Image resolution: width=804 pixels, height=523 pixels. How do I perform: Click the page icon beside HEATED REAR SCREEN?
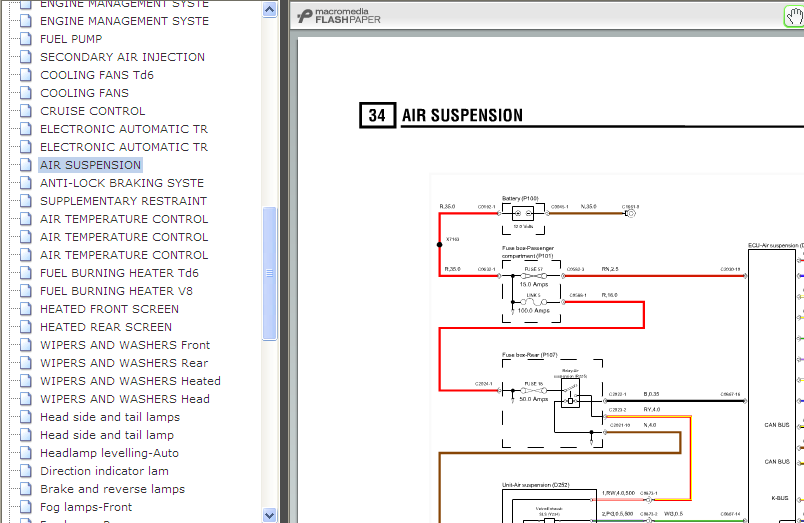(26, 327)
